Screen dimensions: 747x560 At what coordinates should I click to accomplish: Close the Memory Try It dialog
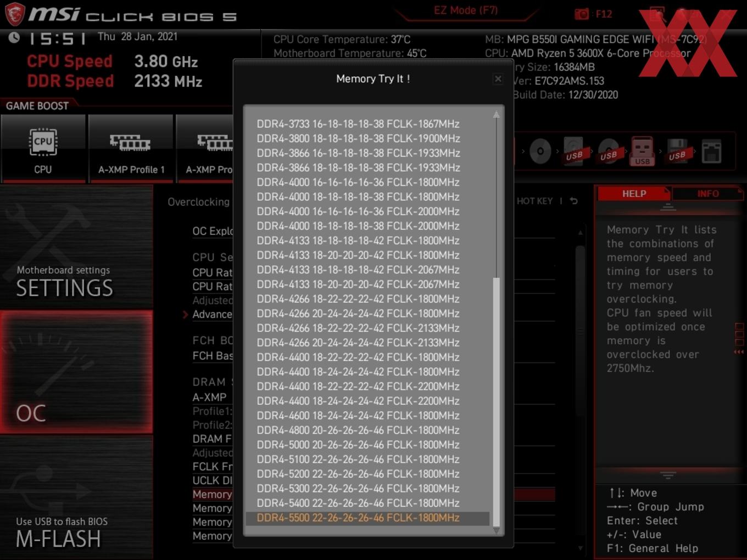click(498, 79)
